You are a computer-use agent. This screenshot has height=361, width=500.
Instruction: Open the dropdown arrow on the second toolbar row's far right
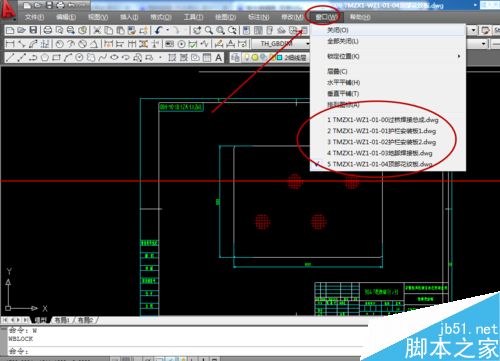(484, 44)
